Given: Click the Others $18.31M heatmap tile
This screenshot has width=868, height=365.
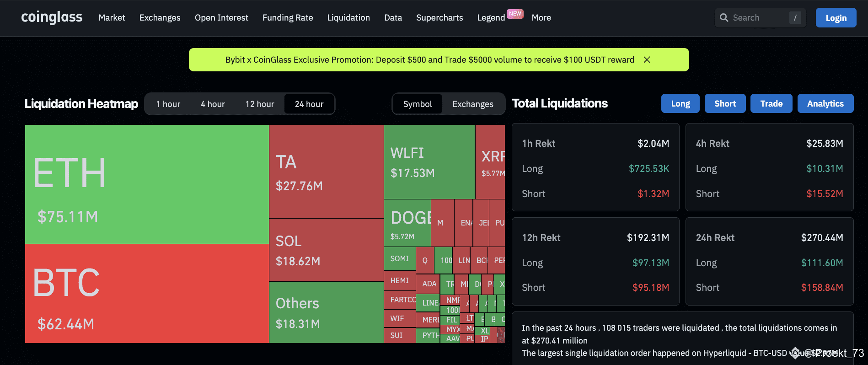Looking at the screenshot, I should 327,312.
